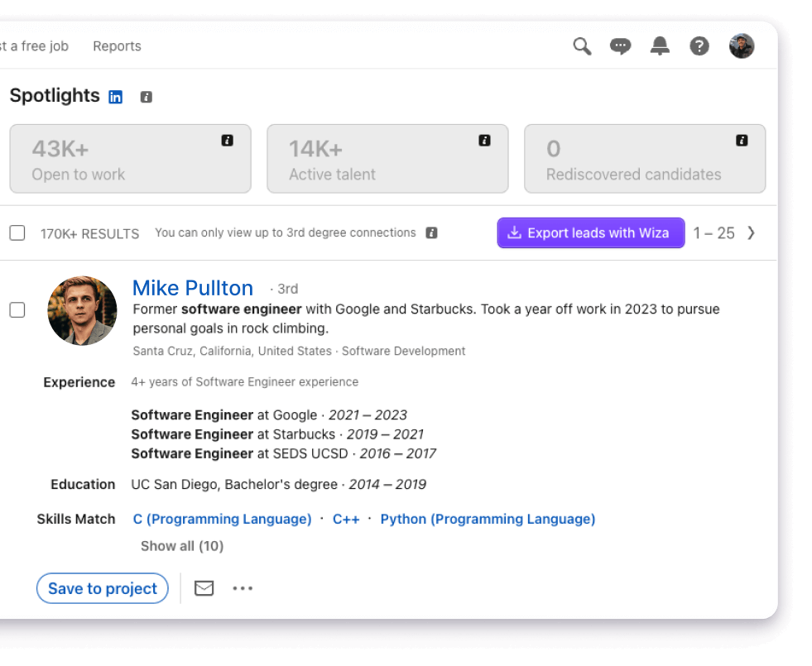Image resolution: width=812 pixels, height=666 pixels.
Task: Open the user profile avatar menu
Action: (x=741, y=46)
